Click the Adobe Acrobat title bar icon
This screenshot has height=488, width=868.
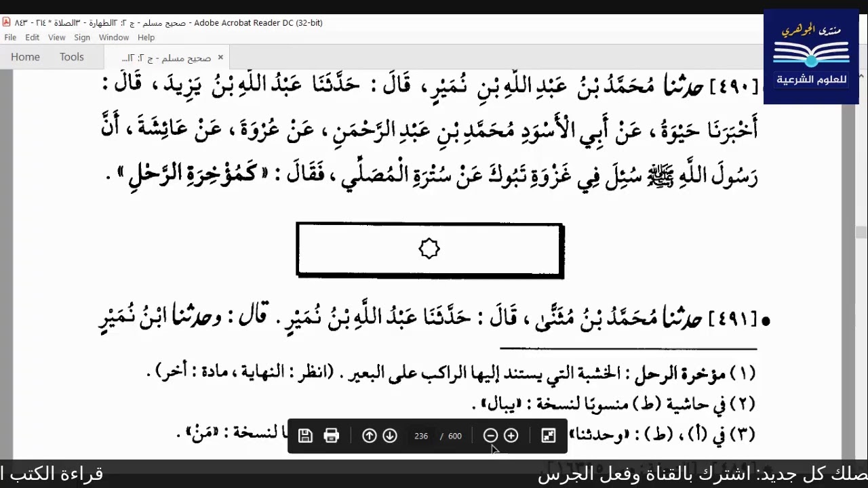7,22
